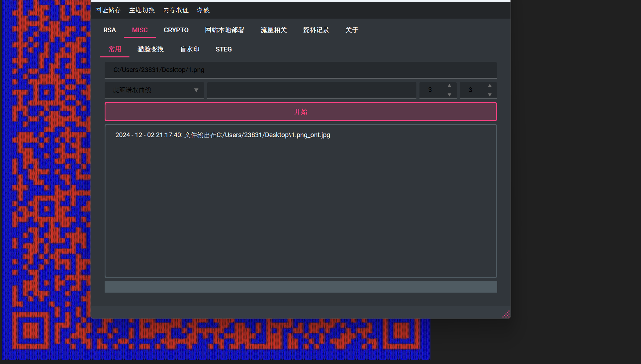Decrease the first spinbox value

449,95
